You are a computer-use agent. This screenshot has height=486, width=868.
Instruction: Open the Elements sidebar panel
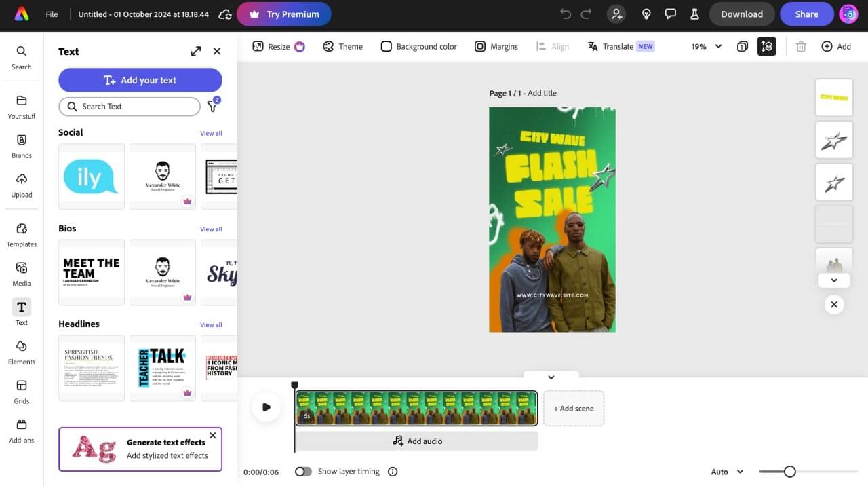point(22,352)
